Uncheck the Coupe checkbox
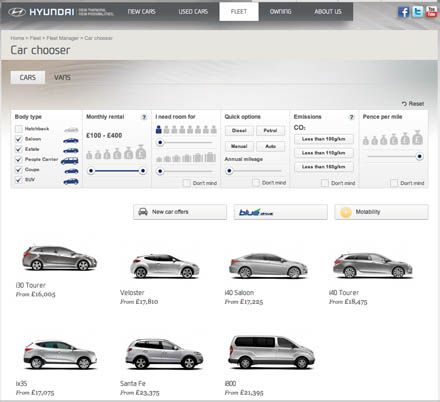The image size is (440, 402). [x=19, y=170]
